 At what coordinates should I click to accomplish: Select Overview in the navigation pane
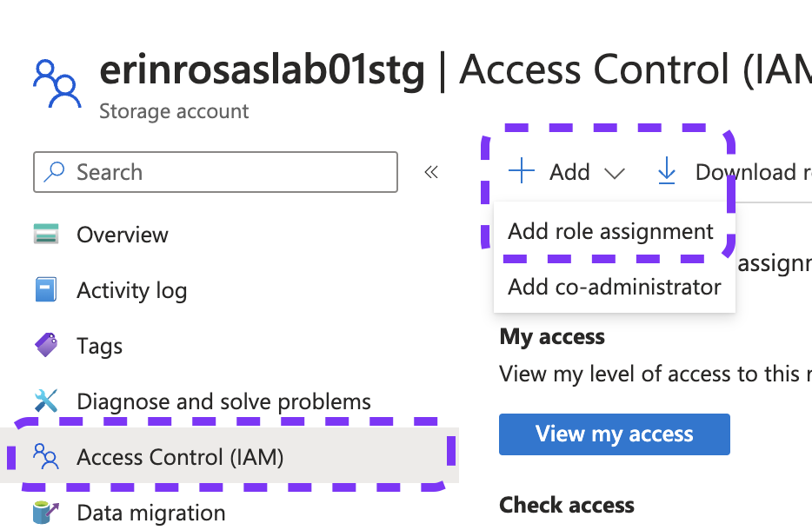[122, 234]
